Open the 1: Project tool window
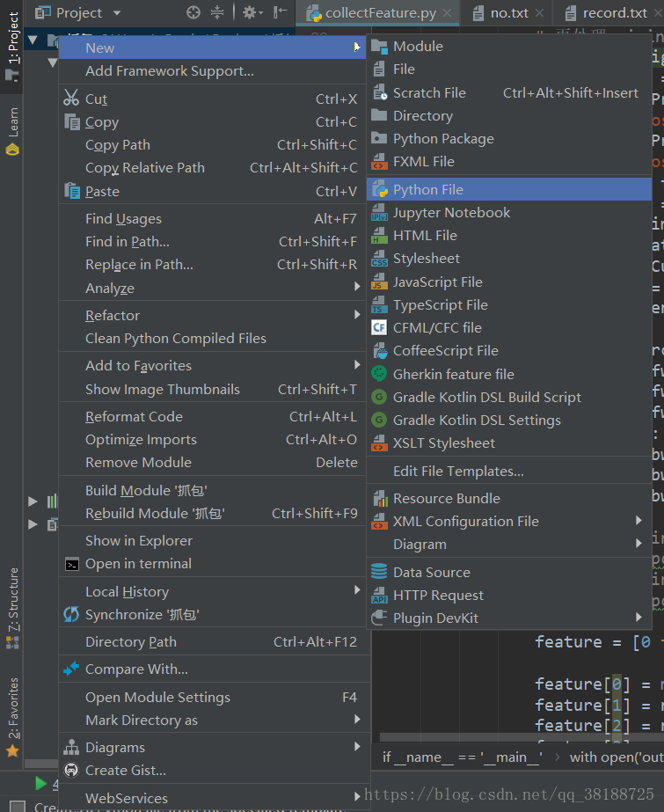 click(12, 46)
